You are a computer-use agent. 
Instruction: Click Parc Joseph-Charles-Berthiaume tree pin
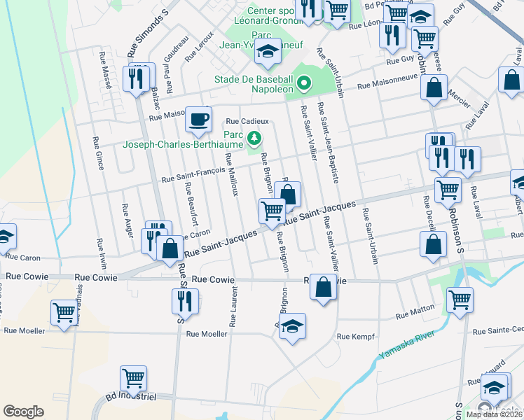click(x=254, y=139)
